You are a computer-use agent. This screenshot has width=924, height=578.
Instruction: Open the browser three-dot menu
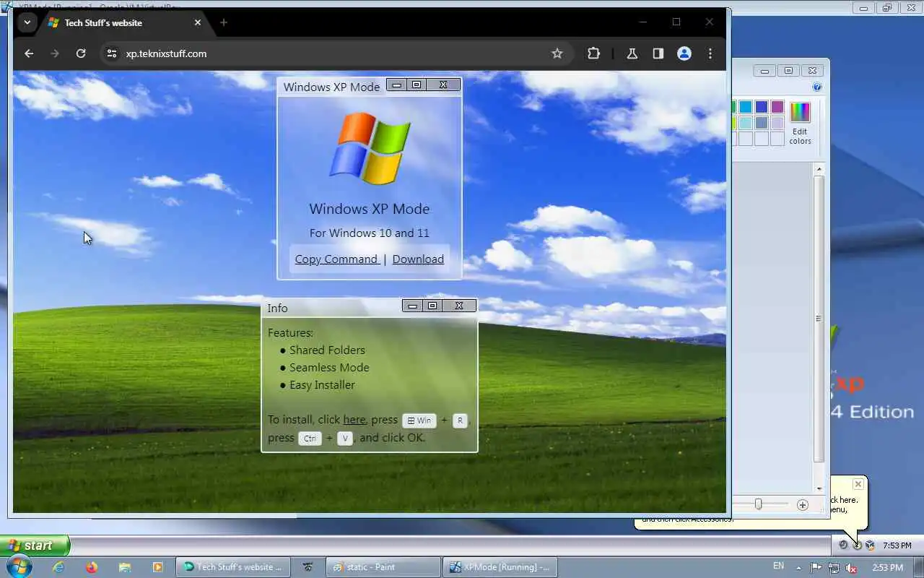[x=710, y=53]
